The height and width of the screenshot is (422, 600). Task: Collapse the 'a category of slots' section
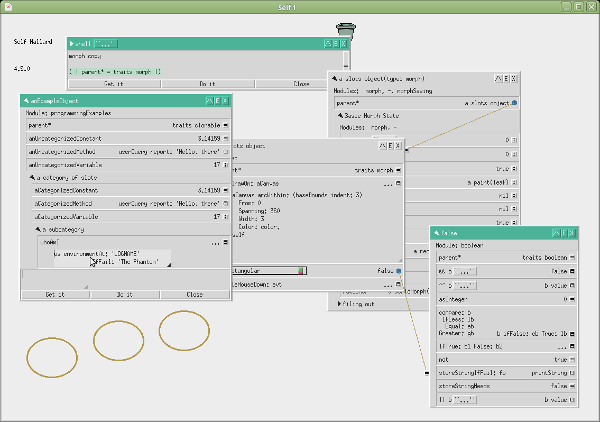tap(32, 177)
